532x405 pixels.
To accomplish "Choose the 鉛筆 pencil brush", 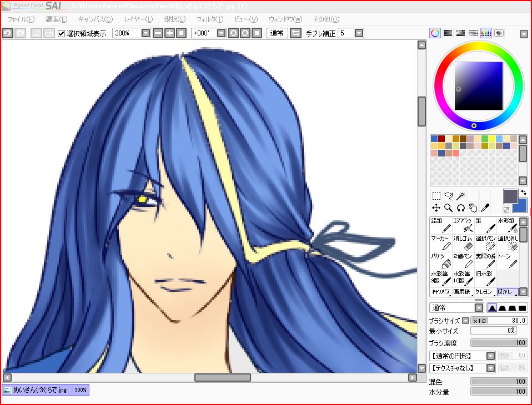I will (441, 225).
